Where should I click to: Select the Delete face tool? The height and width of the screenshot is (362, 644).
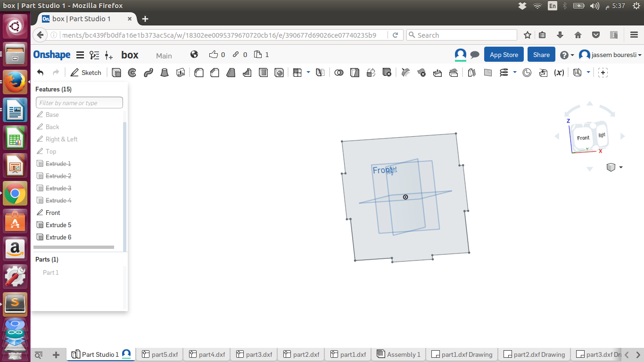click(x=421, y=73)
